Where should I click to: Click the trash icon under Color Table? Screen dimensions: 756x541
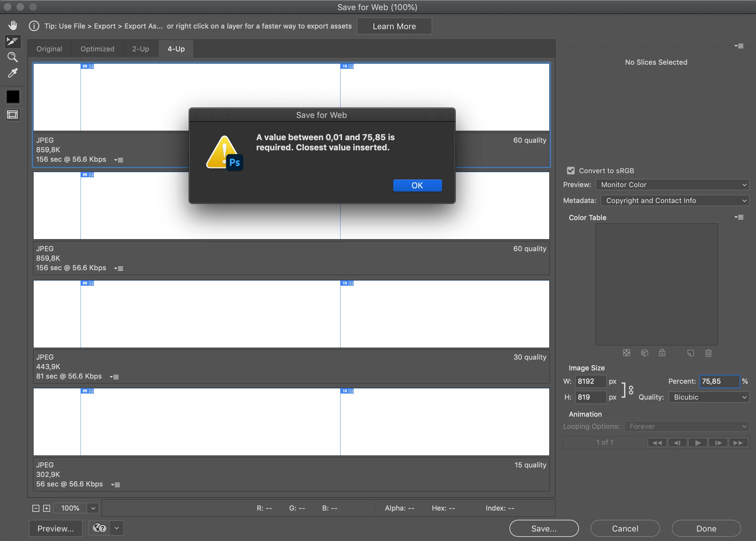click(708, 353)
